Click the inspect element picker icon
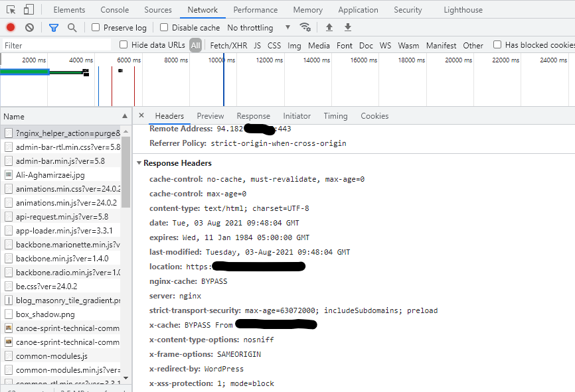 pyautogui.click(x=11, y=10)
